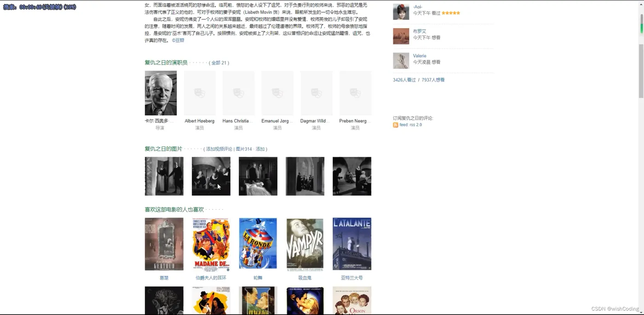
Task: Click the 复仇之日的演职员 section heading
Action: point(166,63)
